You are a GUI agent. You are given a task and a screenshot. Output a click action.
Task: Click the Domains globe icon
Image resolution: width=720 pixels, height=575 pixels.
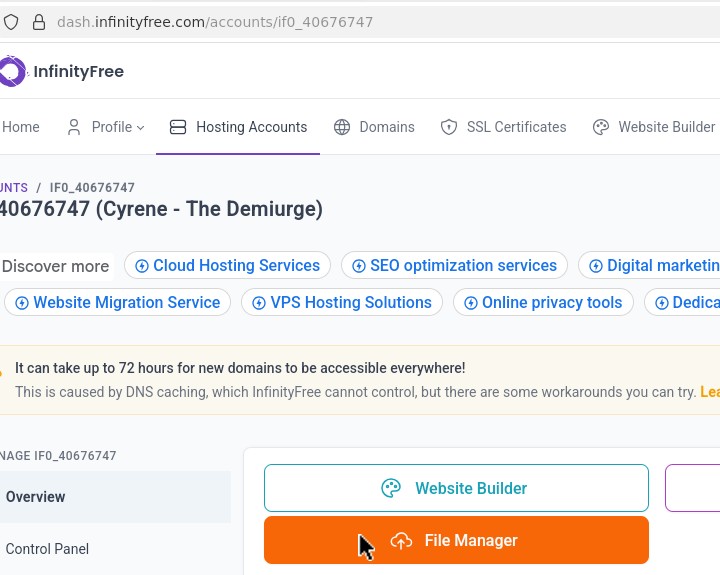coord(342,127)
